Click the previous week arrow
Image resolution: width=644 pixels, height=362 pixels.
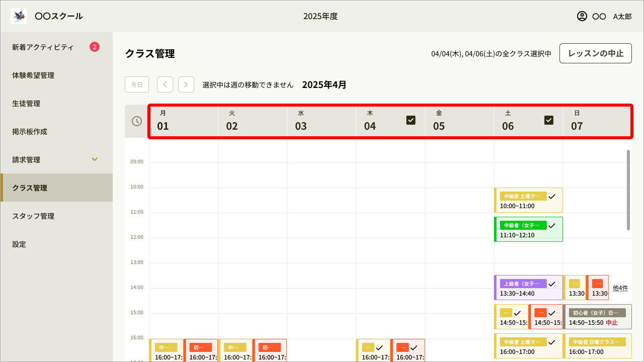(x=165, y=84)
